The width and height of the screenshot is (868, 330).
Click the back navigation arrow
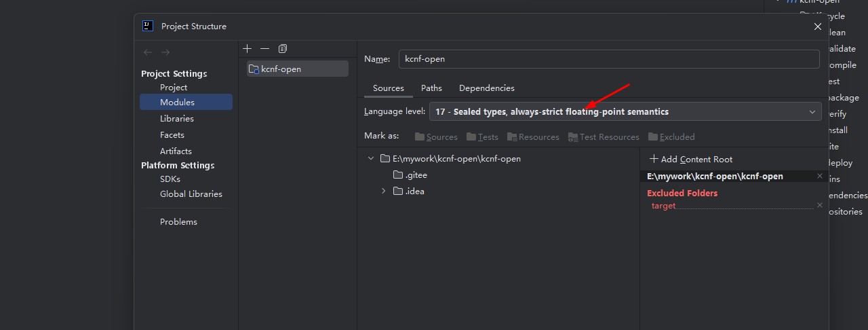click(148, 52)
